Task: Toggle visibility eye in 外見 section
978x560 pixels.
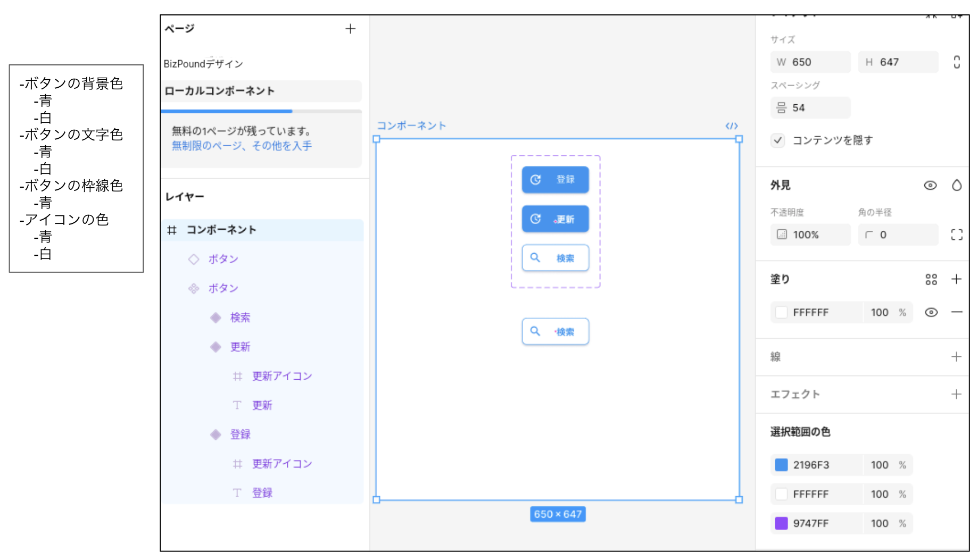Action: [930, 185]
